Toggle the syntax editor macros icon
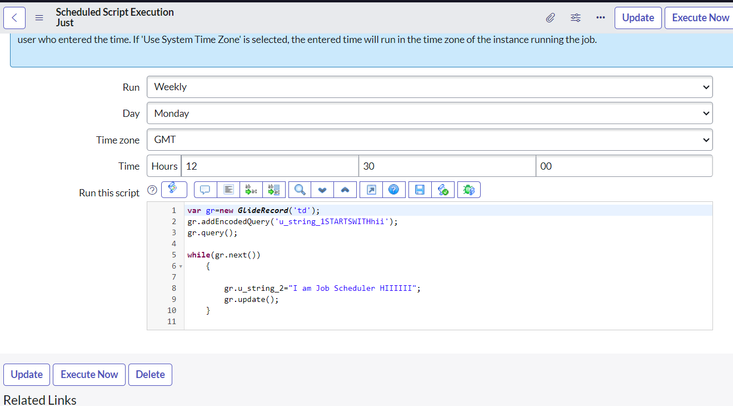The image size is (733, 406). click(174, 189)
